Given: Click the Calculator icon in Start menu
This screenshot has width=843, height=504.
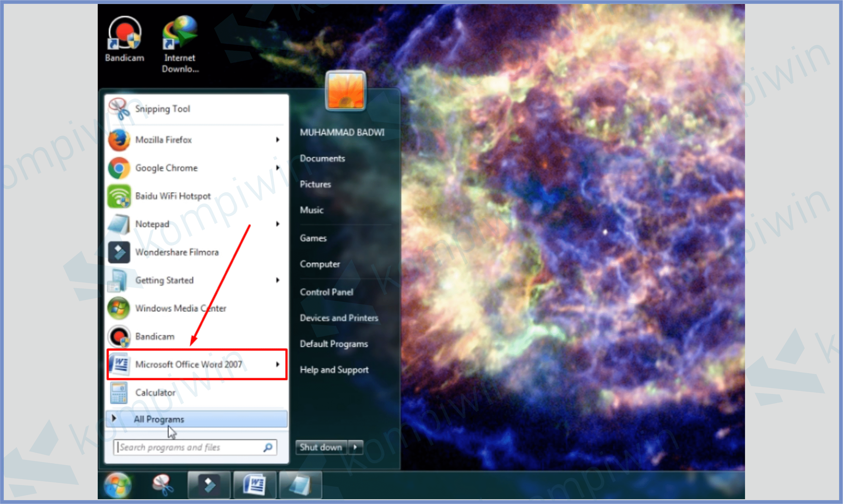Looking at the screenshot, I should pyautogui.click(x=119, y=392).
